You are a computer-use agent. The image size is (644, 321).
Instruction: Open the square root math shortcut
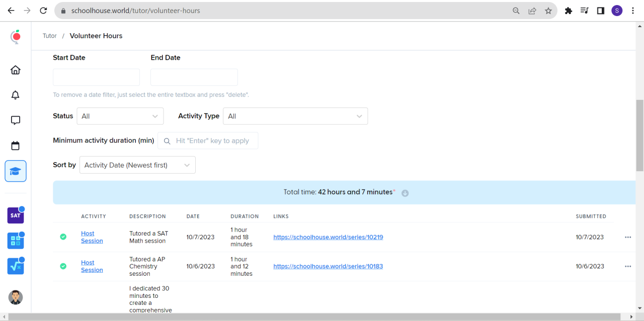coord(16,266)
